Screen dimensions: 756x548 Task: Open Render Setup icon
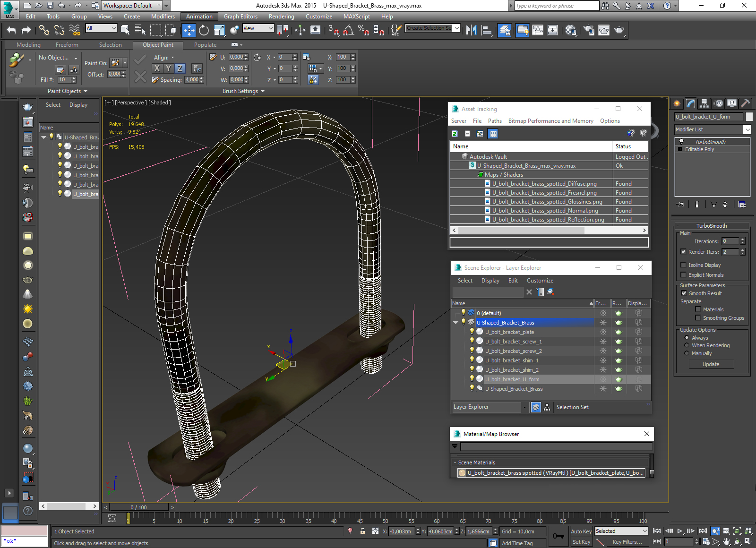588,30
